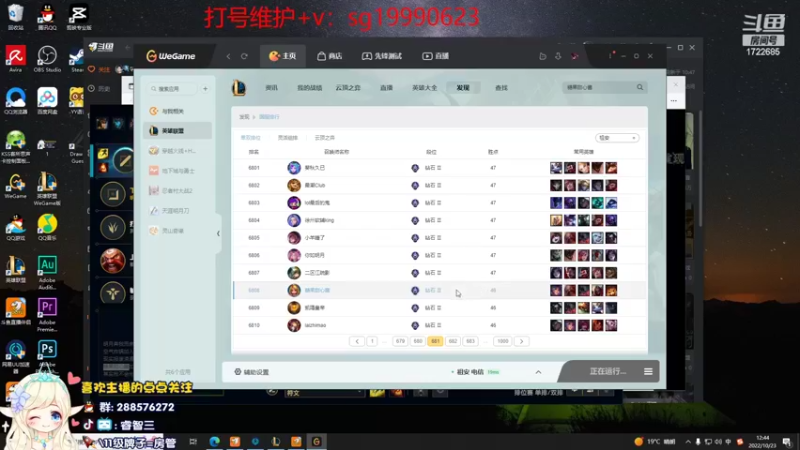The height and width of the screenshot is (450, 800).
Task: Switch to 云顶之弈 ranking tab
Action: coord(324,138)
